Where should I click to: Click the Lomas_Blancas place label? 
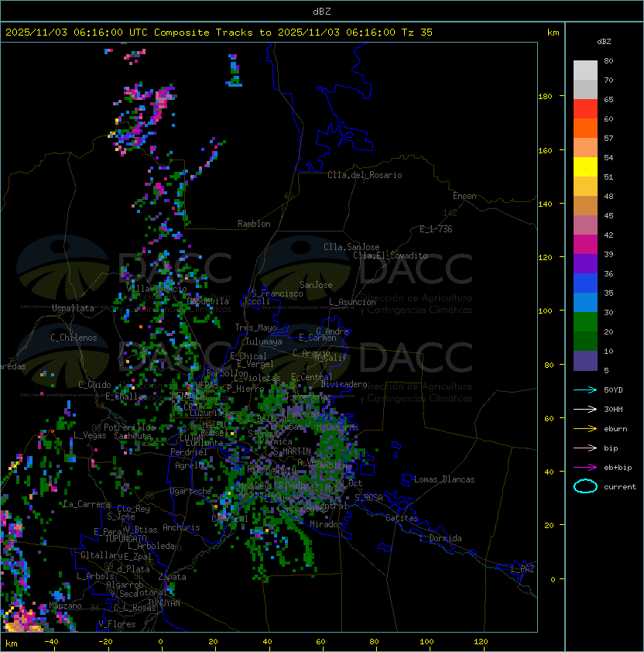pyautogui.click(x=444, y=479)
